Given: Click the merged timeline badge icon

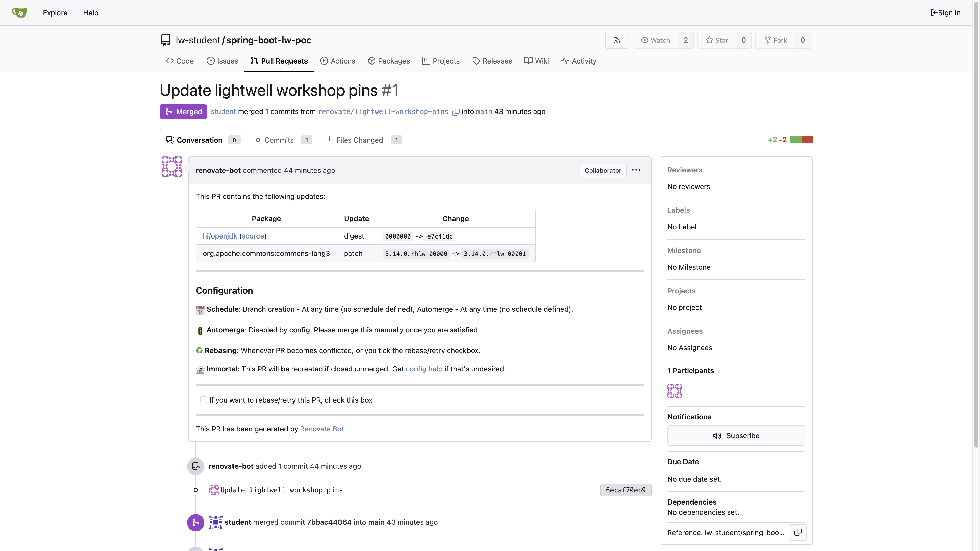Looking at the screenshot, I should click(x=195, y=522).
